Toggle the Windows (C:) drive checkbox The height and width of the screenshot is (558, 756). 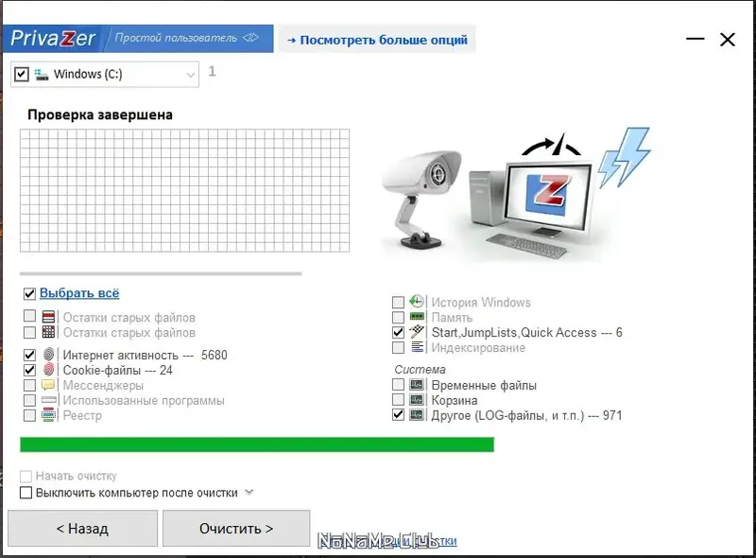21,75
